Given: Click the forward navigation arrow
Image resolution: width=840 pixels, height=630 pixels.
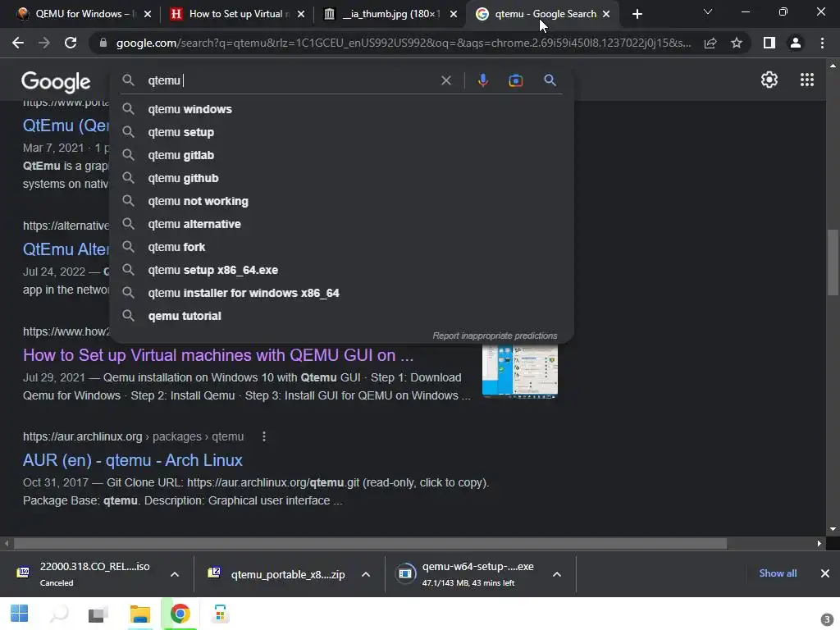Looking at the screenshot, I should (44, 43).
